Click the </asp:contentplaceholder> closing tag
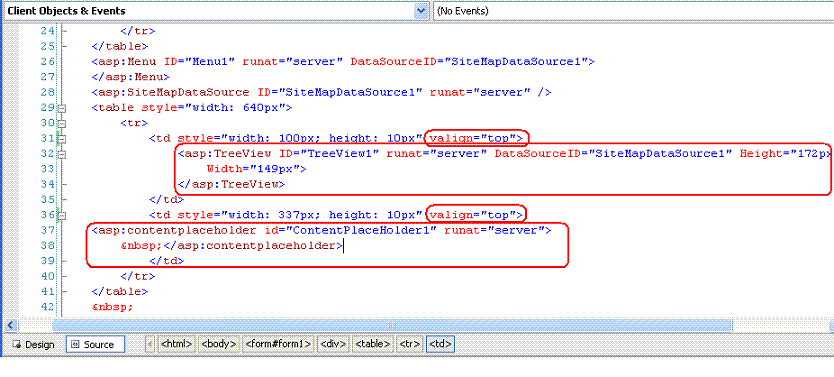Screen dimensions: 834x377 (x=253, y=246)
